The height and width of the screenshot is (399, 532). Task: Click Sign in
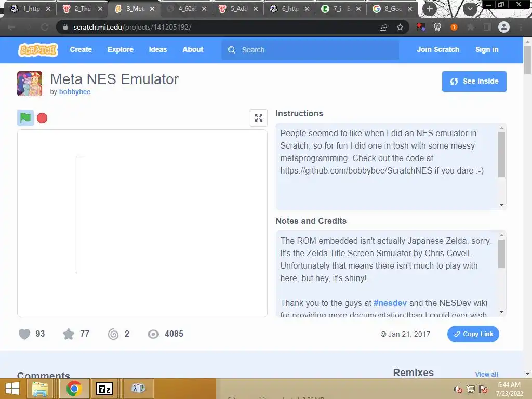pyautogui.click(x=487, y=49)
